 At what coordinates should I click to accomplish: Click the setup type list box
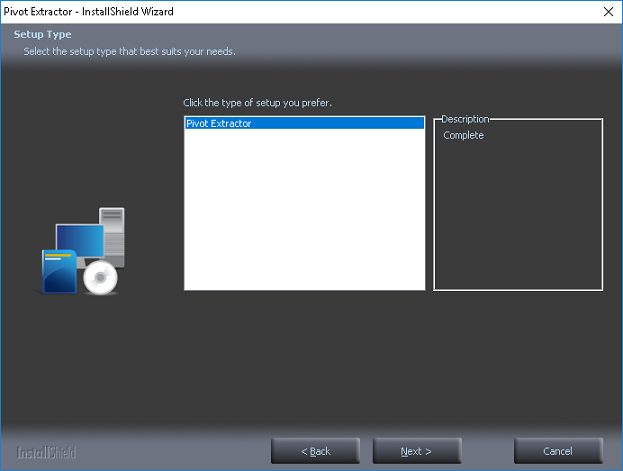tap(305, 203)
